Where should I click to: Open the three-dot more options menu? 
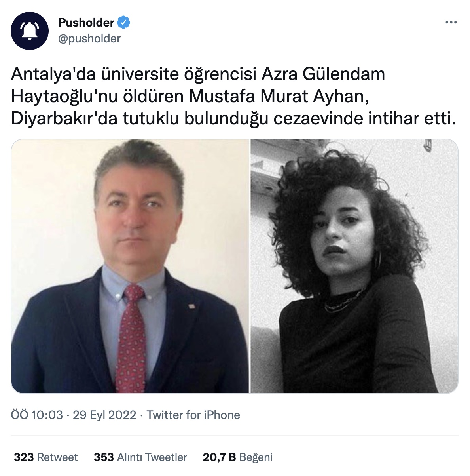click(451, 22)
